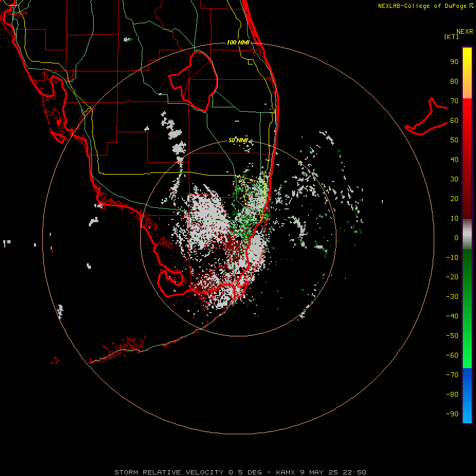The image size is (476, 476).
Task: Click the Lake Okeechobee outline on map
Action: click(194, 80)
